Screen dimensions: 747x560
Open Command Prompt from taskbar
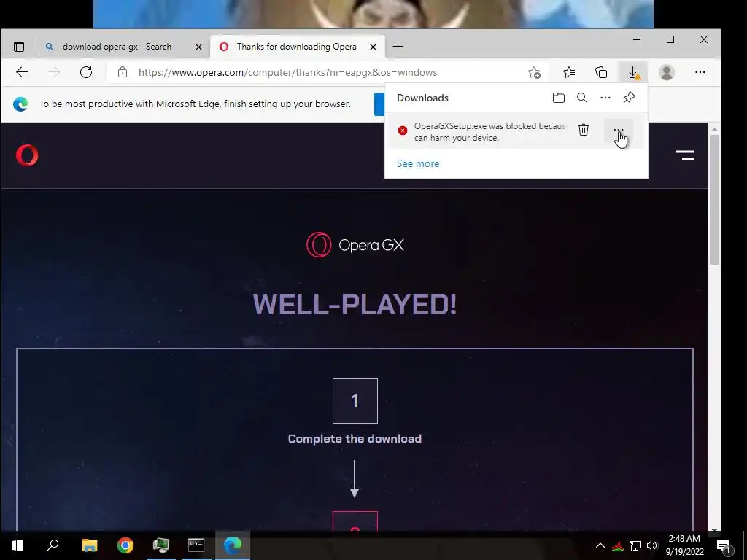pyautogui.click(x=196, y=545)
